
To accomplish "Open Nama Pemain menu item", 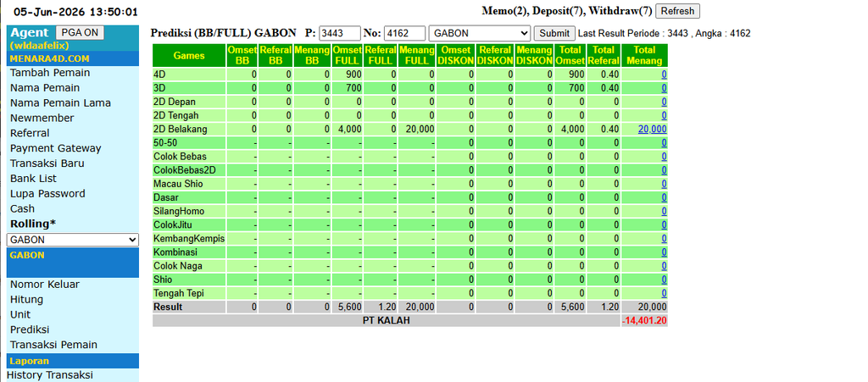I will (45, 88).
